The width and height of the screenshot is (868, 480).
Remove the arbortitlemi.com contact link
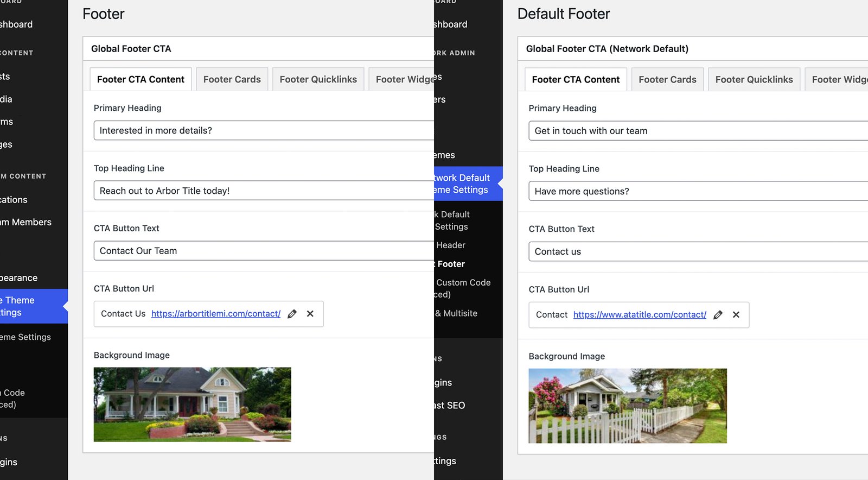pos(310,314)
